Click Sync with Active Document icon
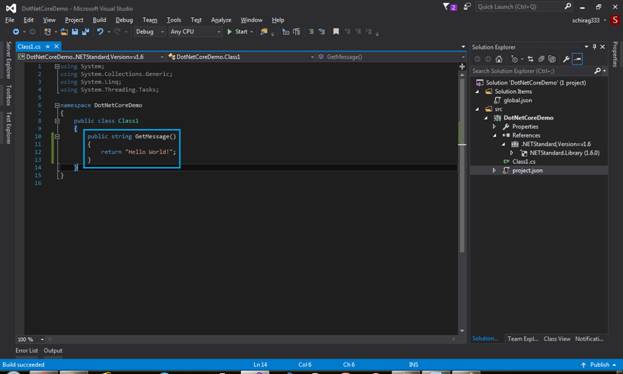 pos(530,59)
